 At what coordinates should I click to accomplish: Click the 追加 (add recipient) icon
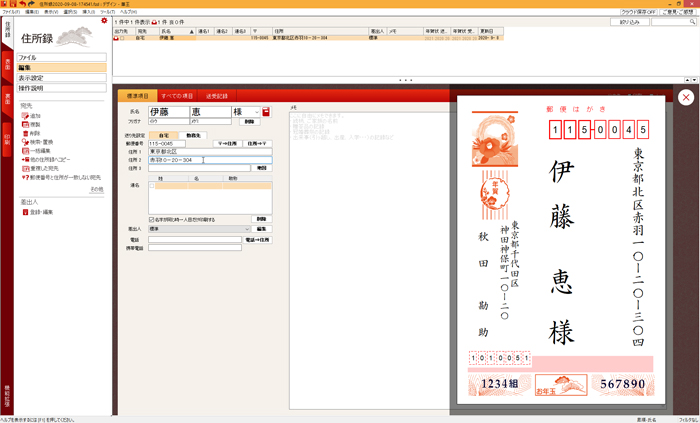[25, 116]
